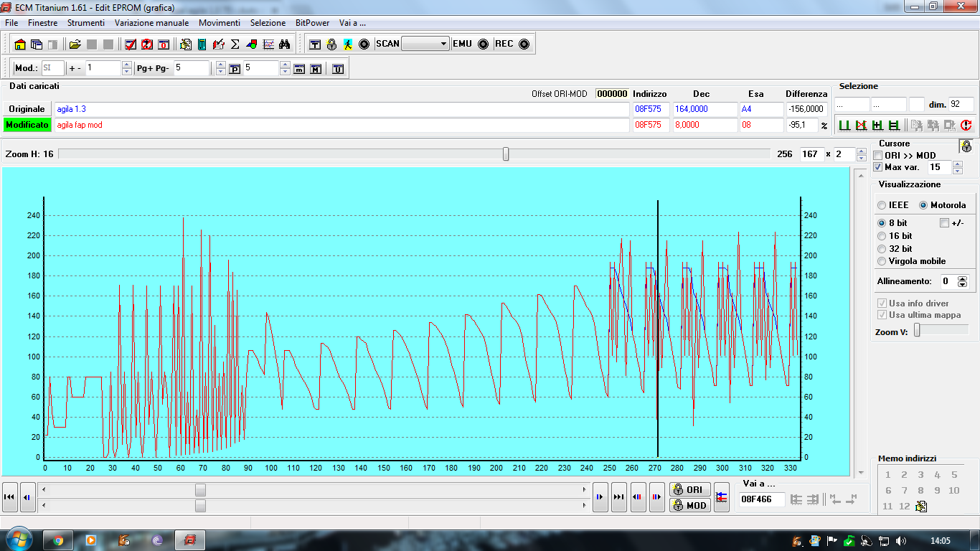Open the Strumenti menu
Viewport: 980px width, 551px height.
coord(86,23)
